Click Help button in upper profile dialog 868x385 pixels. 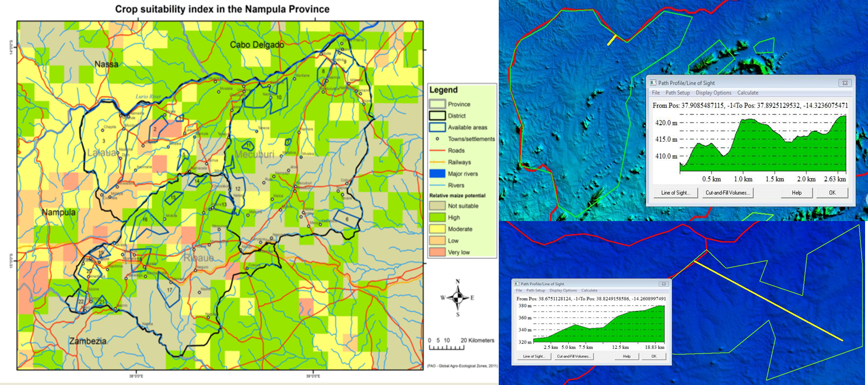coord(797,192)
